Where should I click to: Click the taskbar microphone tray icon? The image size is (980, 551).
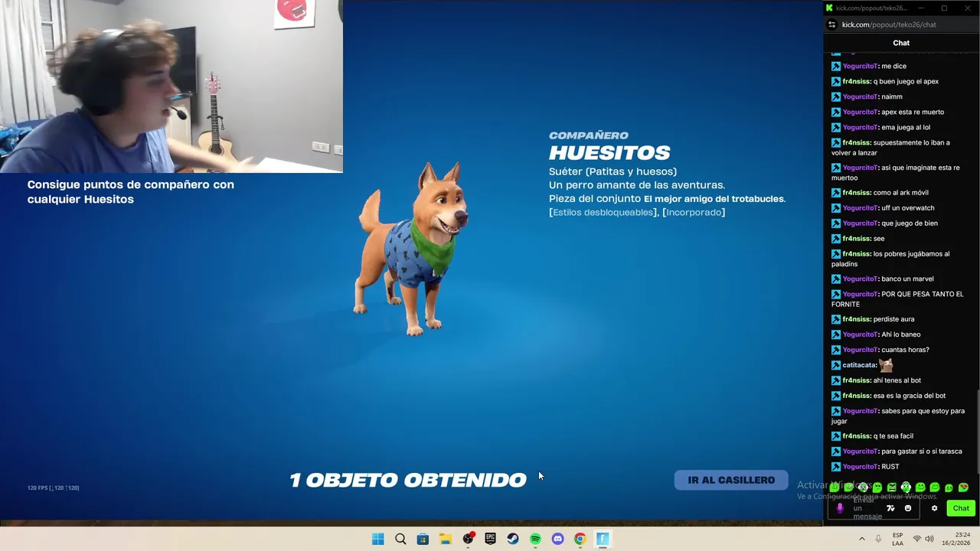tap(878, 539)
